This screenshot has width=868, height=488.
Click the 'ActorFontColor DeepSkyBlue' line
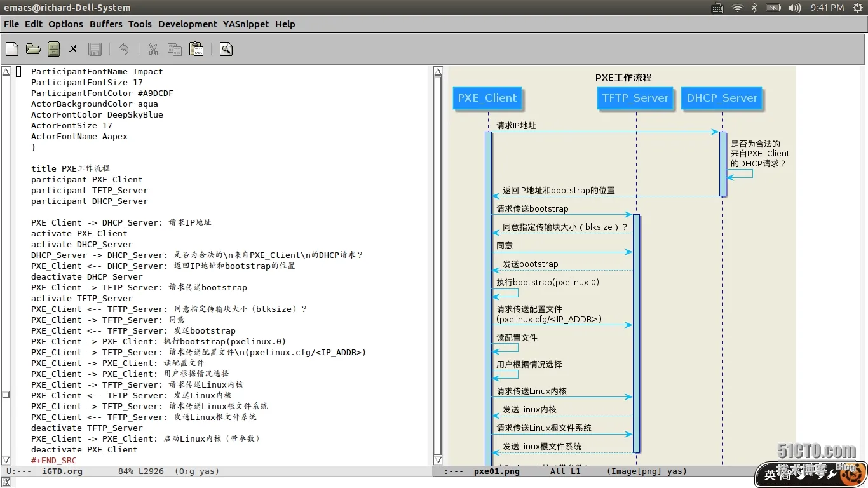pyautogui.click(x=97, y=115)
